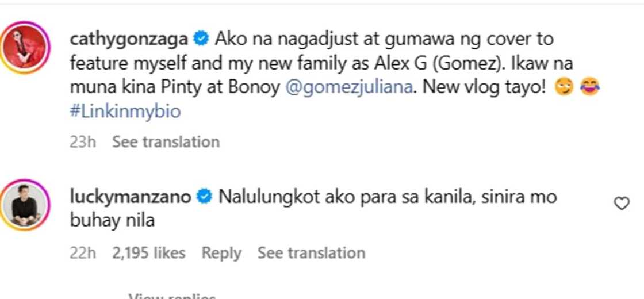Expand View replies under luckymanzano's comment

(172, 296)
